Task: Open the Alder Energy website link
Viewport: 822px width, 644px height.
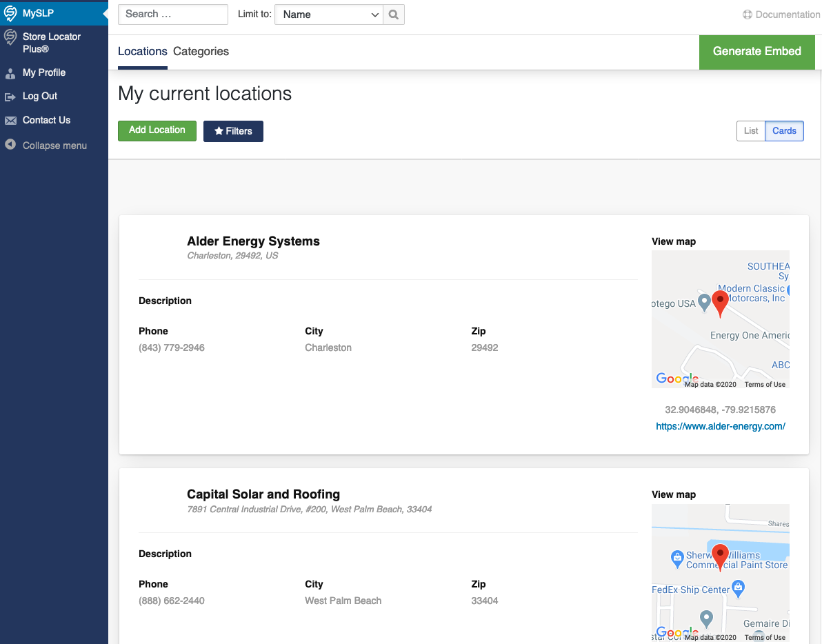Action: coord(720,426)
